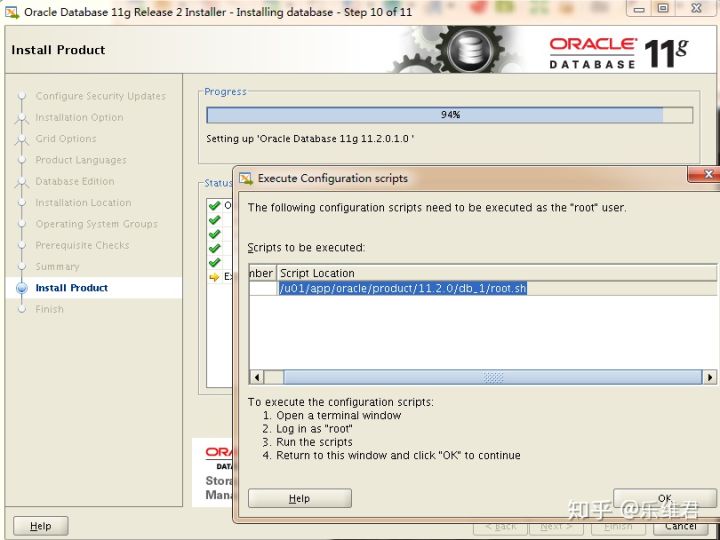
Task: Select Finish step in sidebar
Action: [x=49, y=309]
